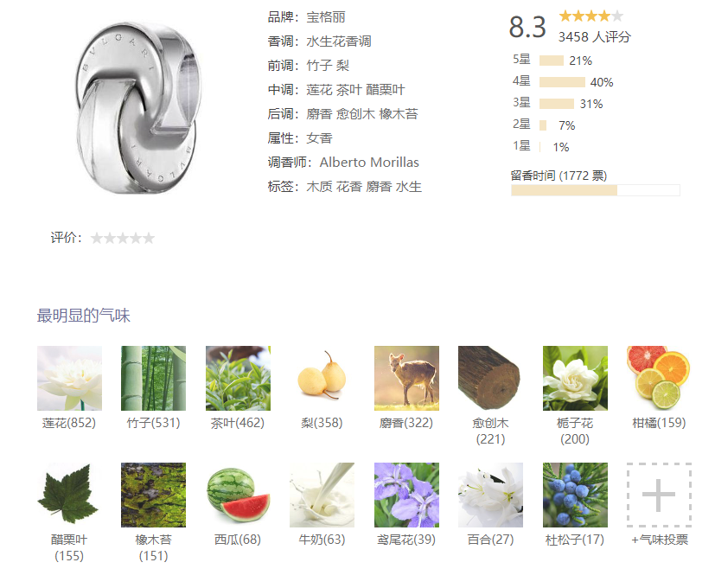Click the 5星 rating bar
The width and height of the screenshot is (715, 588).
click(x=552, y=61)
